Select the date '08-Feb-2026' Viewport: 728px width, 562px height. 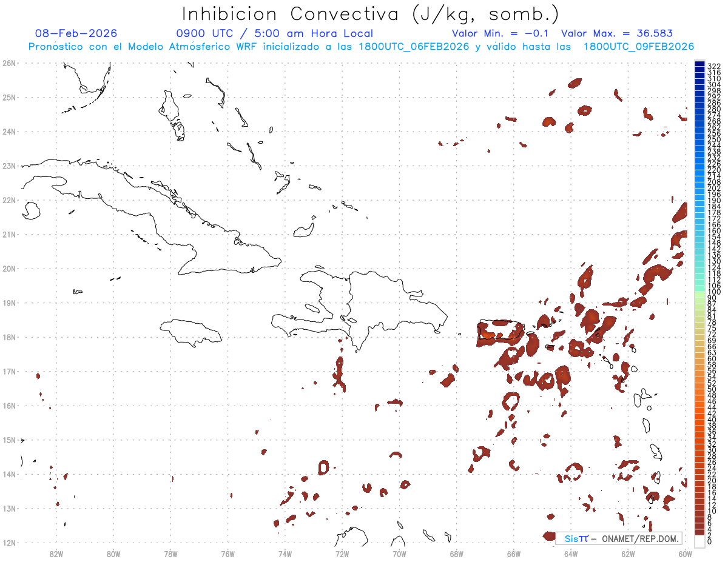click(76, 33)
